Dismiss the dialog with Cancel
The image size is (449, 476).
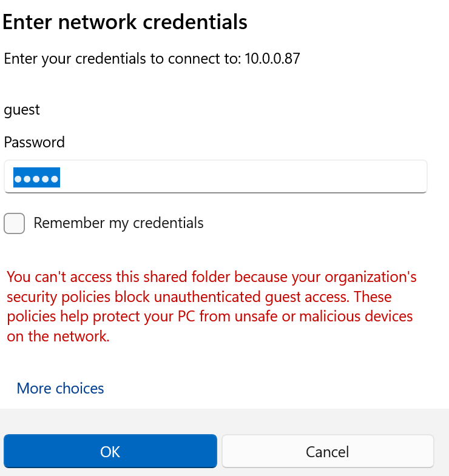328,451
